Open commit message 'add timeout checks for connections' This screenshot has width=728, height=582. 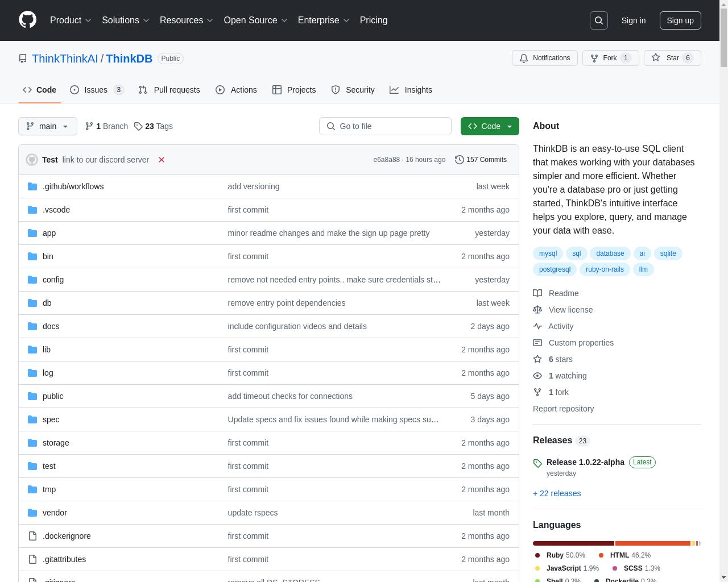[x=290, y=396]
